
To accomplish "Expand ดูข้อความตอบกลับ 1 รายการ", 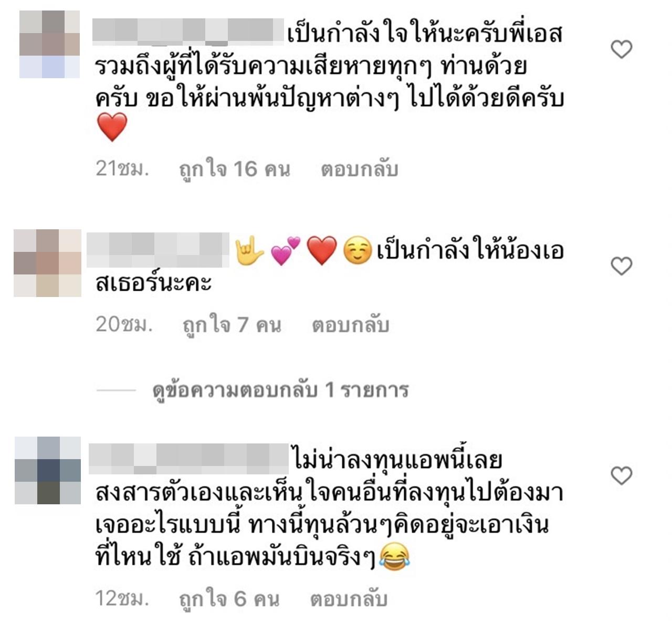I will pos(280,390).
